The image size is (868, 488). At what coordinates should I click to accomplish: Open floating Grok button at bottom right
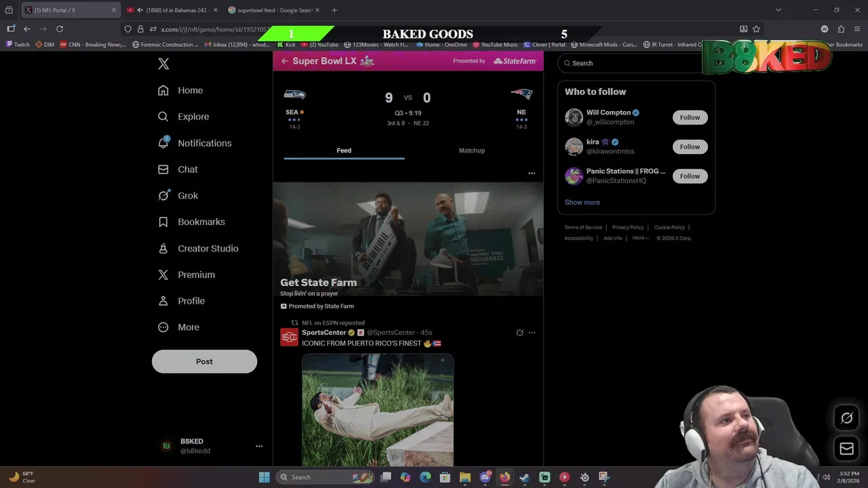(x=846, y=418)
